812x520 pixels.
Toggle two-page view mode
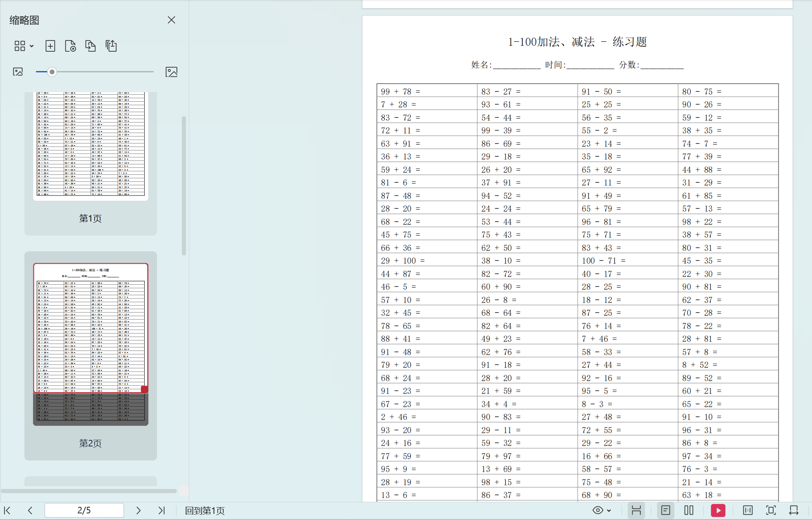point(688,510)
